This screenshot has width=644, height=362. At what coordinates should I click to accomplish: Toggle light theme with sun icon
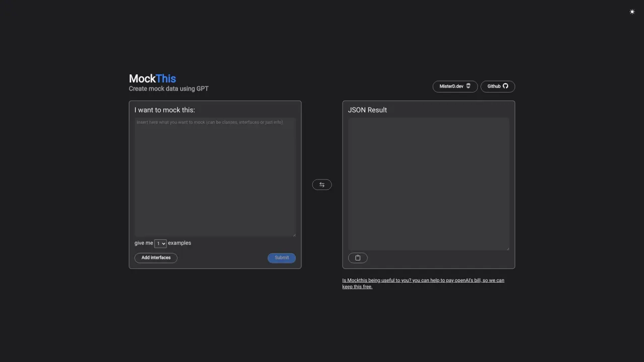click(632, 12)
